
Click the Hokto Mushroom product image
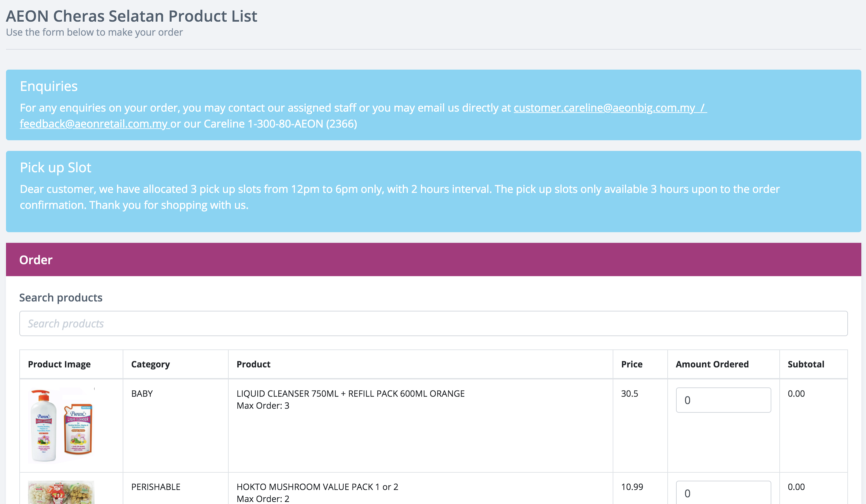[61, 492]
